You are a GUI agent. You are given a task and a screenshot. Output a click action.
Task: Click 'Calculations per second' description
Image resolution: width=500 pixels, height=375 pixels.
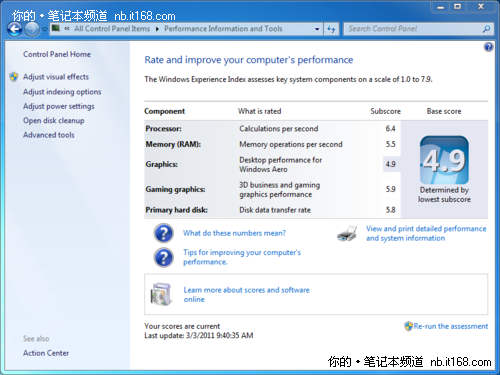point(279,129)
